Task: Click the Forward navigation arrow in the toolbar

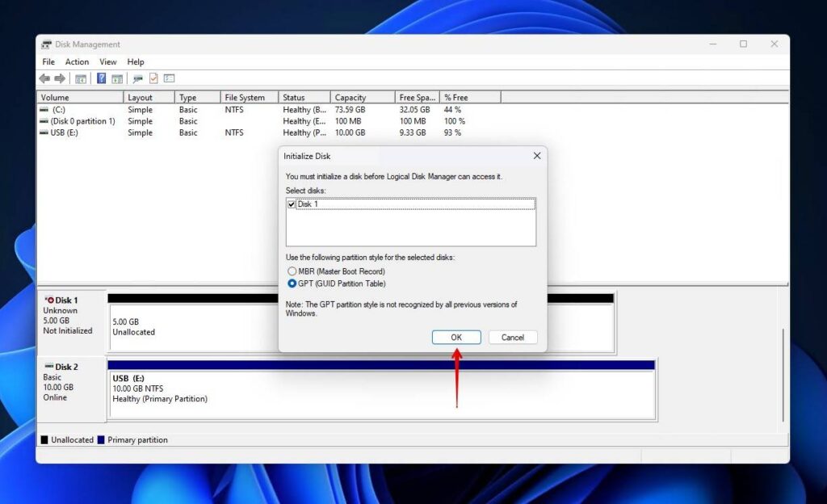Action: (x=58, y=78)
